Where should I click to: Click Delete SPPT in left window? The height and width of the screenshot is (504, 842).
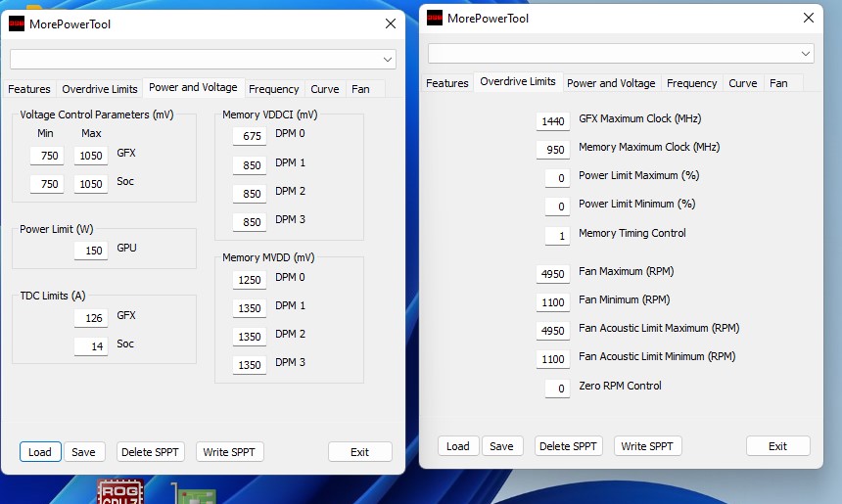151,452
